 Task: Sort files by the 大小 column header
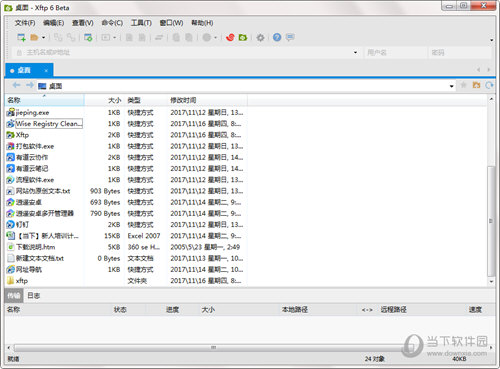pos(104,100)
